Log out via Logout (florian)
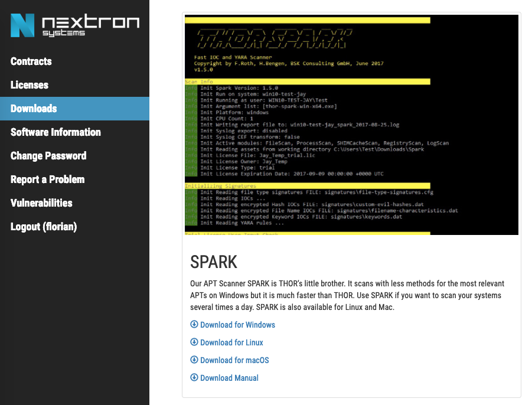Screen dimensions: 532x405 44,227
